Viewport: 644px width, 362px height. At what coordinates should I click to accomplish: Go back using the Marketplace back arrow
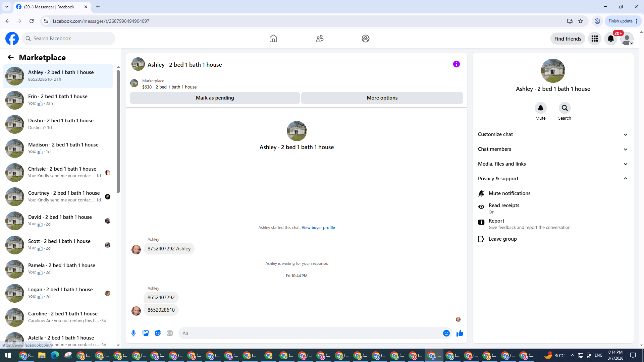(x=11, y=57)
